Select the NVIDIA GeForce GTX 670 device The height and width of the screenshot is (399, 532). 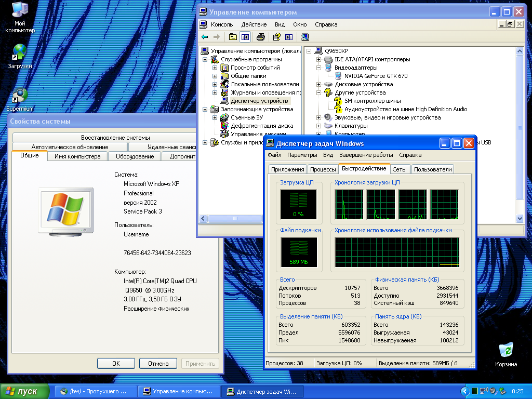376,76
